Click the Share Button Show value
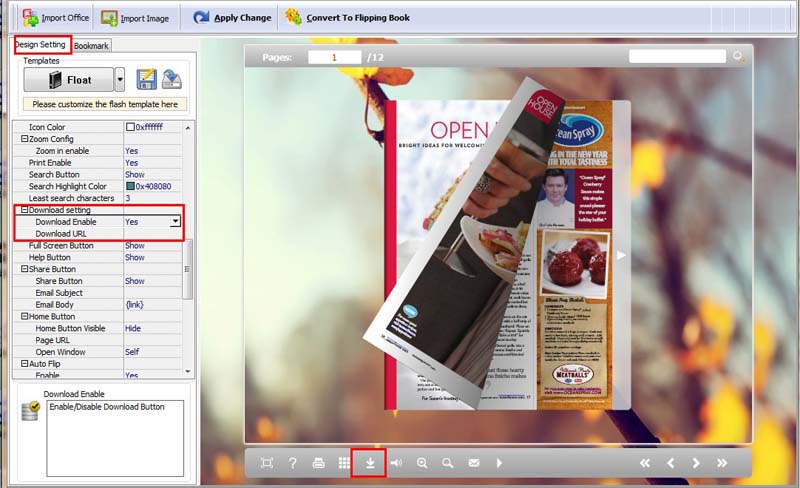This screenshot has width=800, height=488. click(x=135, y=281)
